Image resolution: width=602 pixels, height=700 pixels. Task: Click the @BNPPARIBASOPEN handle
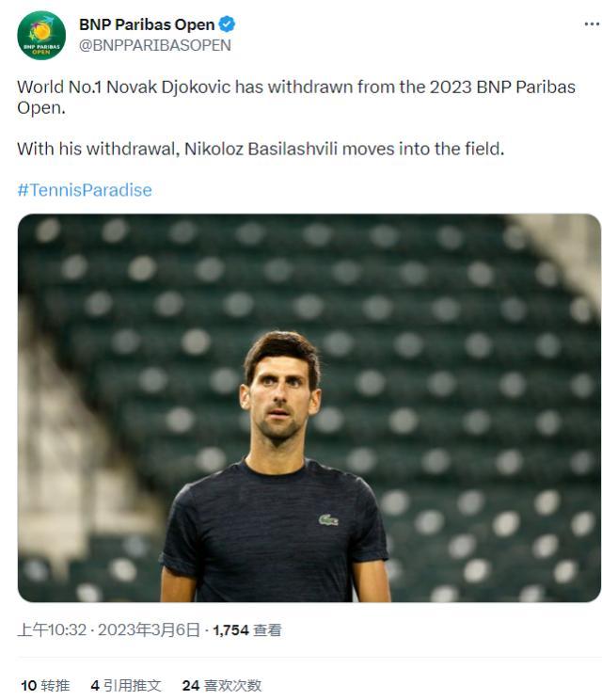coord(155,44)
